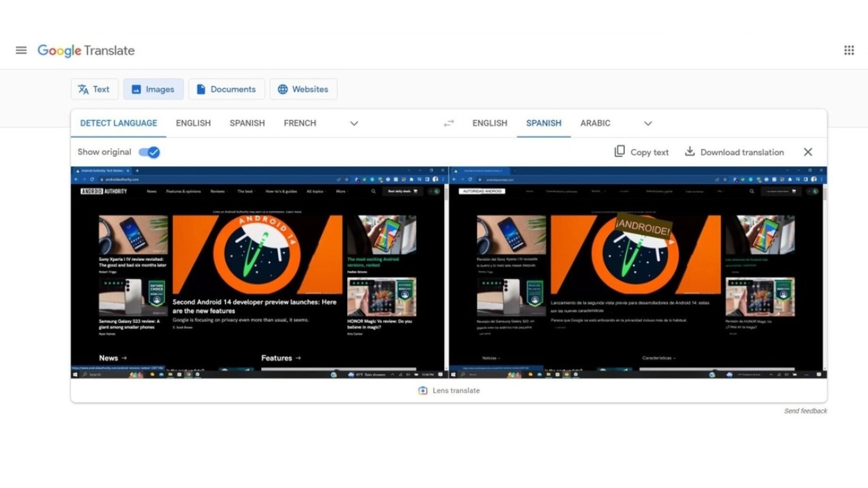Expand more source languages list

[x=354, y=124]
